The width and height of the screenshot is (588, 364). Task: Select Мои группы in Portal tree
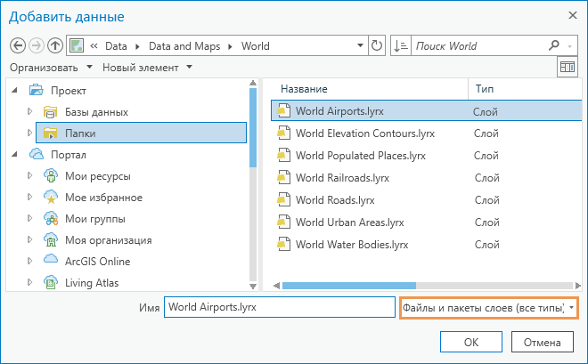pyautogui.click(x=94, y=219)
